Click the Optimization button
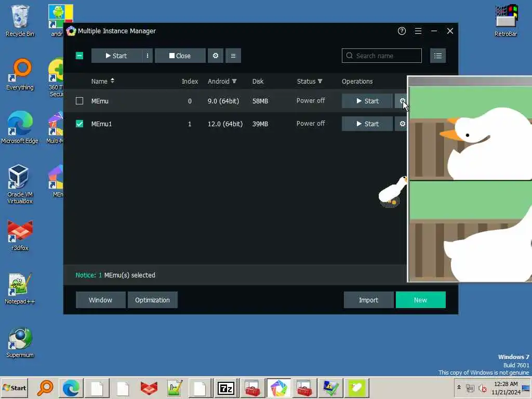 click(x=152, y=300)
